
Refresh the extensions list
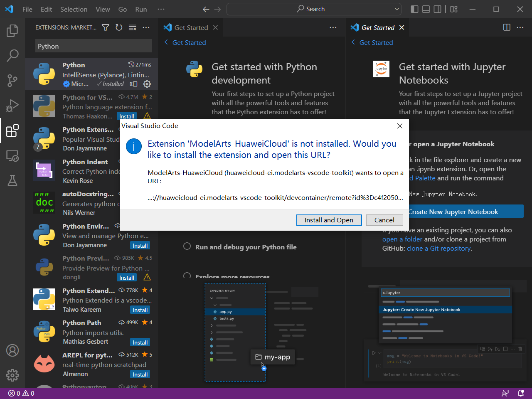pyautogui.click(x=119, y=27)
